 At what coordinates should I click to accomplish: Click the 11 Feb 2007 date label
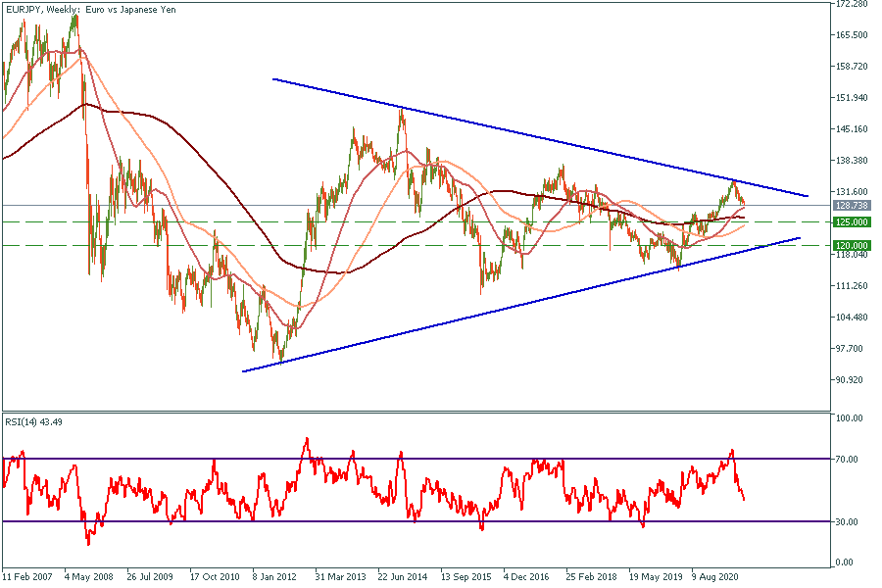pos(29,577)
